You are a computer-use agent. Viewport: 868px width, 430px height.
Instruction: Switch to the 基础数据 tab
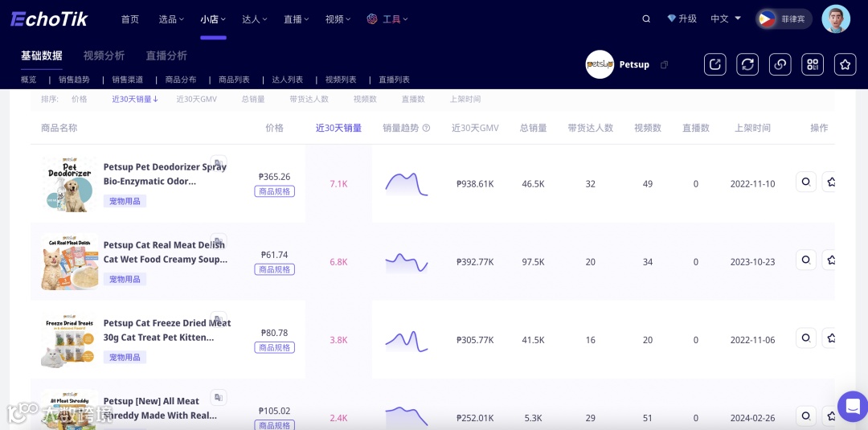[42, 55]
